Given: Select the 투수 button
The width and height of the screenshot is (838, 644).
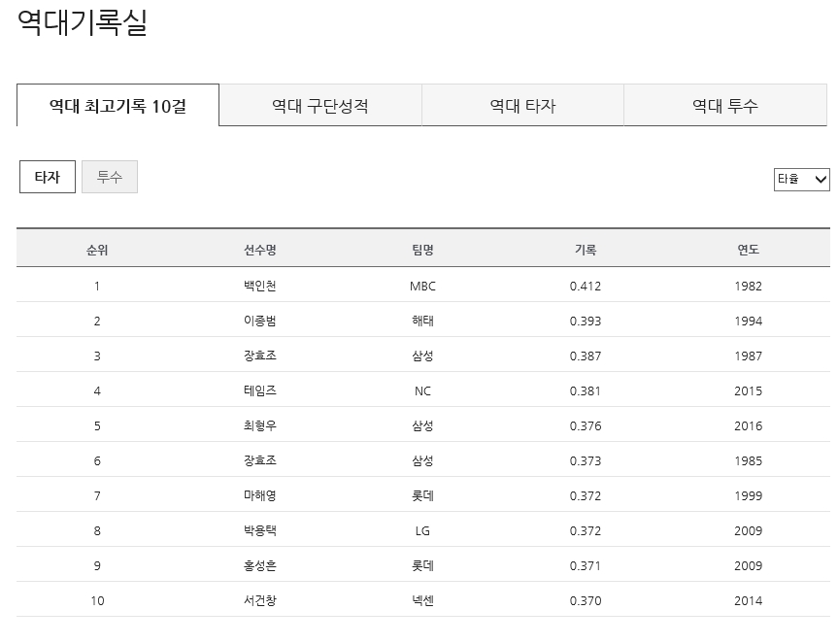Looking at the screenshot, I should pyautogui.click(x=110, y=177).
